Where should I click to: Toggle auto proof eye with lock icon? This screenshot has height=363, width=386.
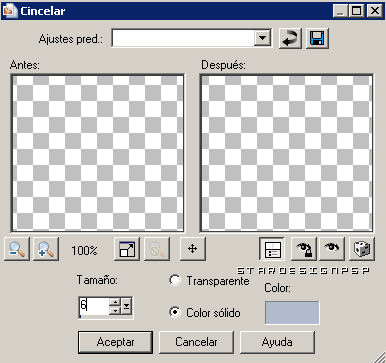(x=303, y=249)
